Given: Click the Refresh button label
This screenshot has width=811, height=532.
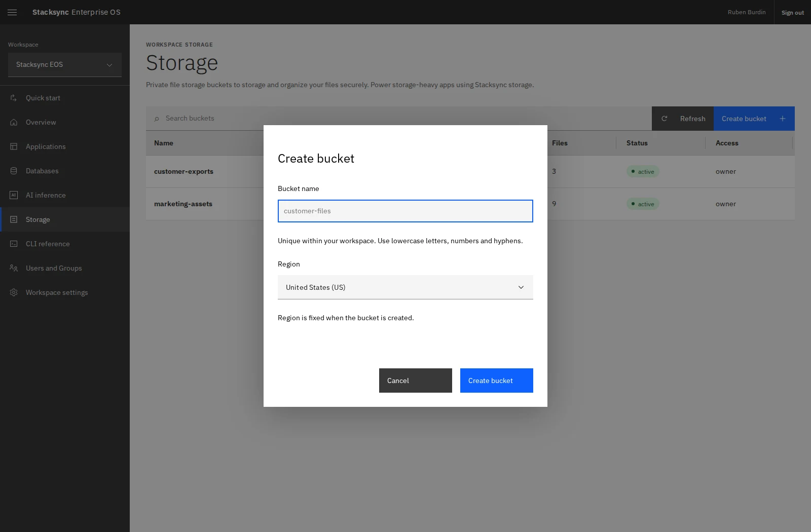Looking at the screenshot, I should (x=692, y=119).
